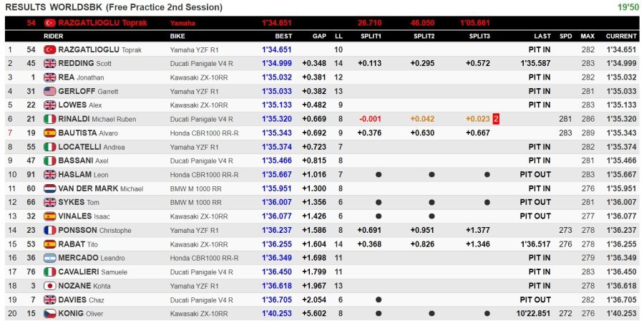644x326 pixels.
Task: Click the BEST column header
Action: (x=283, y=36)
